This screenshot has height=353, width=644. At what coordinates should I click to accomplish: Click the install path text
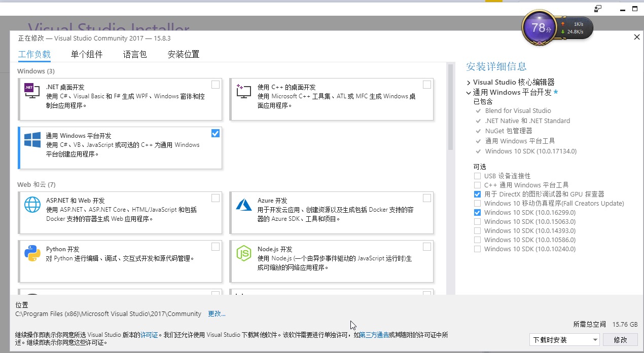coord(109,314)
